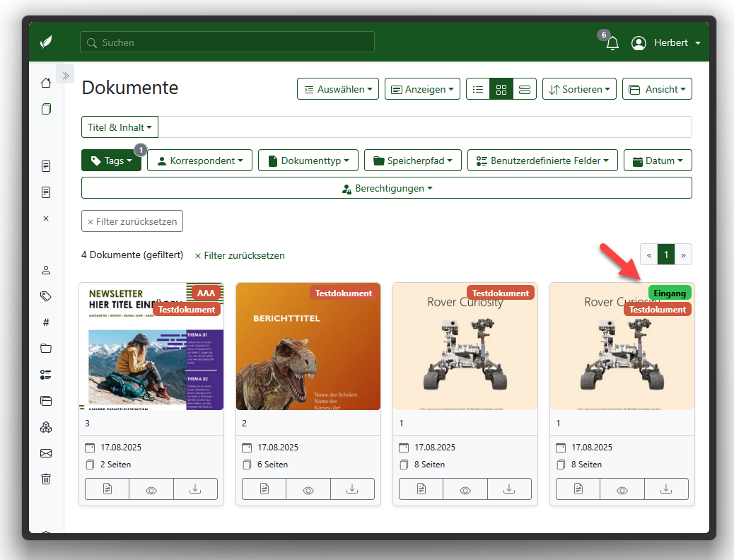Expand the Sortieren dropdown
The image size is (734, 560).
tap(579, 90)
